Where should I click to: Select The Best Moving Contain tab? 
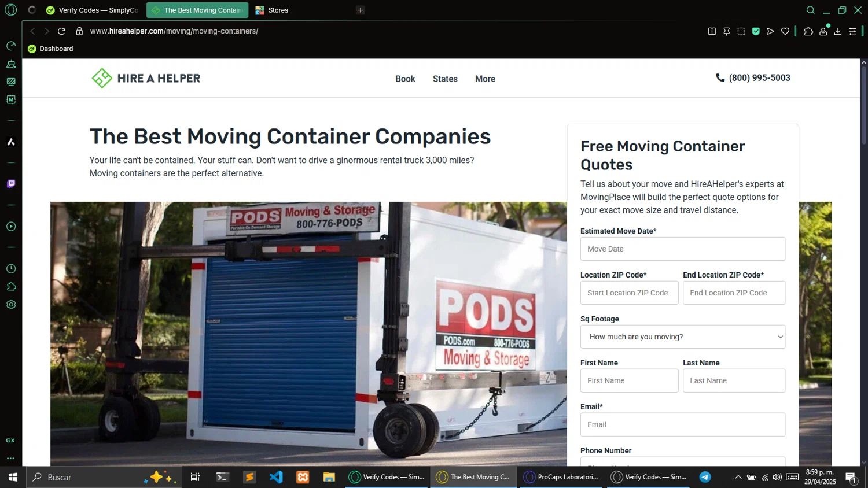[x=197, y=10]
